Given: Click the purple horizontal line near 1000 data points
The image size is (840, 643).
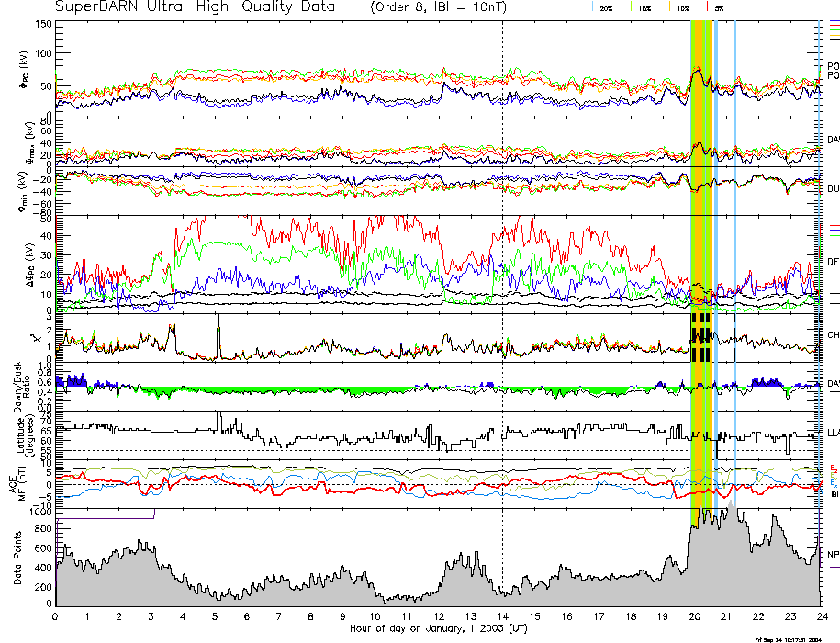Looking at the screenshot, I should [106, 519].
